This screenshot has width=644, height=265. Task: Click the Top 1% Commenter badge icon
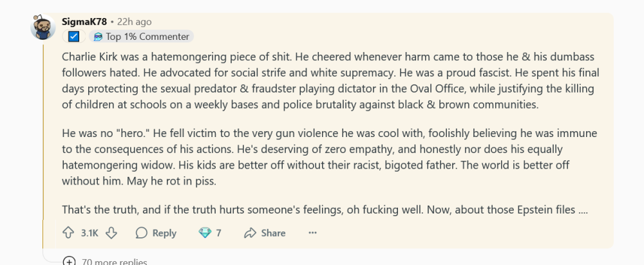click(x=98, y=37)
